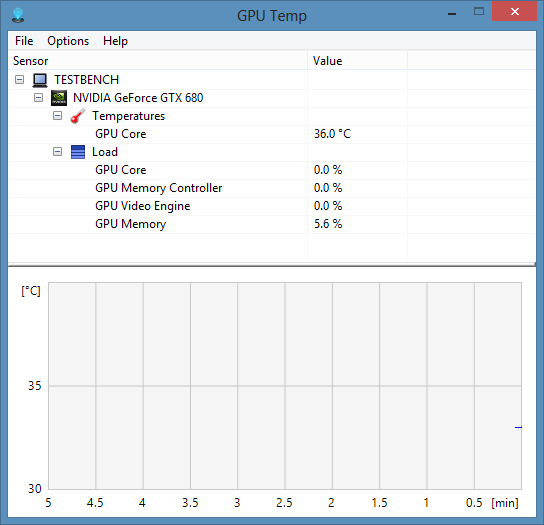Screen dimensions: 544x525
Task: Open the Options menu
Action: (x=68, y=41)
